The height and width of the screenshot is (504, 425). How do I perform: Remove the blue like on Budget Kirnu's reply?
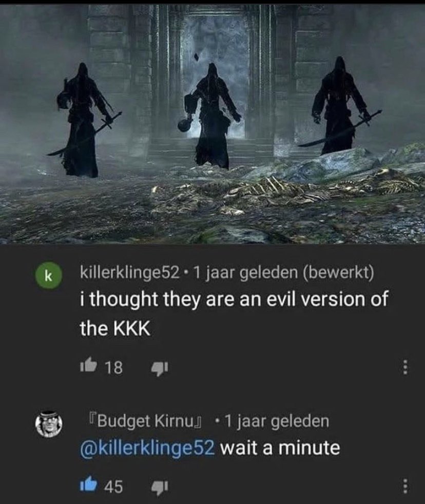(89, 477)
